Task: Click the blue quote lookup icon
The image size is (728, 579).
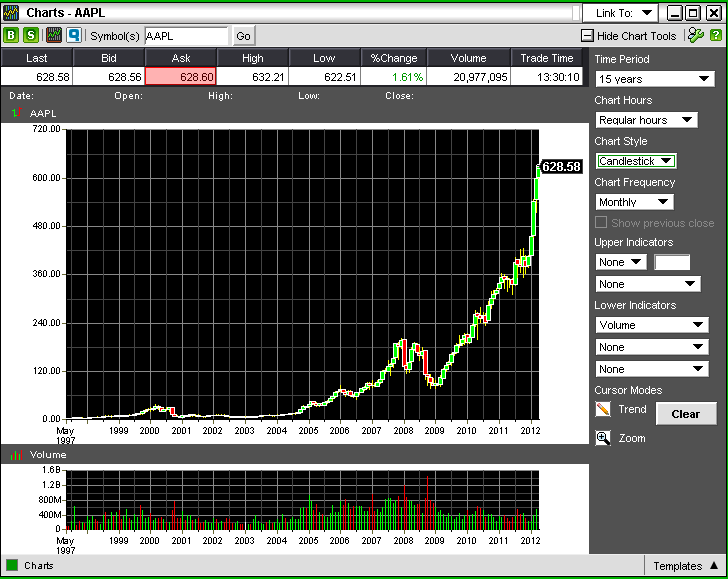Action: point(74,35)
